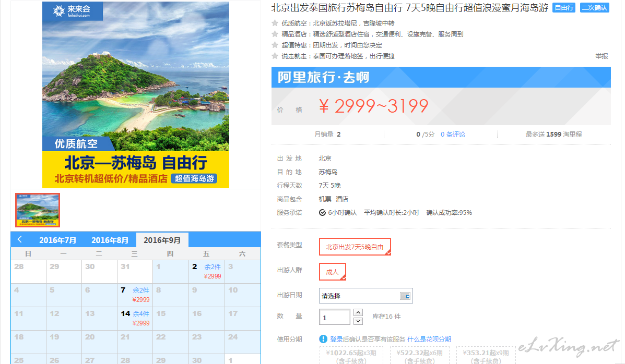
Task: Click 确认成功率:95% text
Action: pos(449,213)
